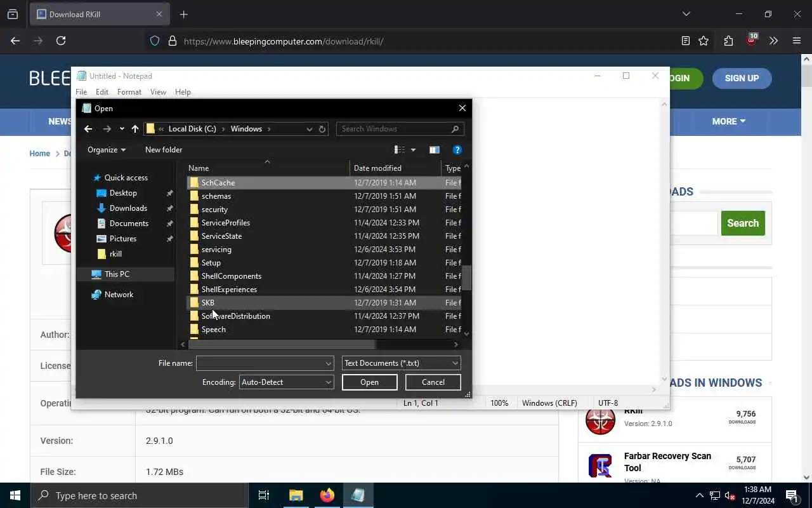
Task: Click the Firefox back navigation arrow
Action: 15,41
